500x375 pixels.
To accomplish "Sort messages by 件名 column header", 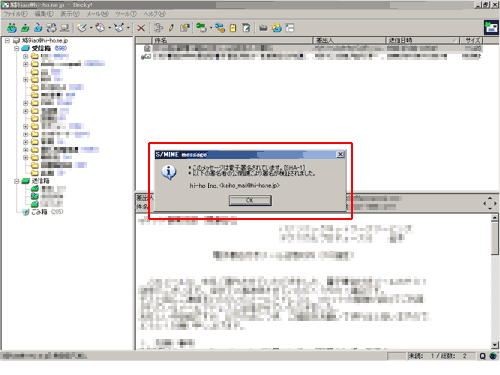I will pyautogui.click(x=232, y=40).
